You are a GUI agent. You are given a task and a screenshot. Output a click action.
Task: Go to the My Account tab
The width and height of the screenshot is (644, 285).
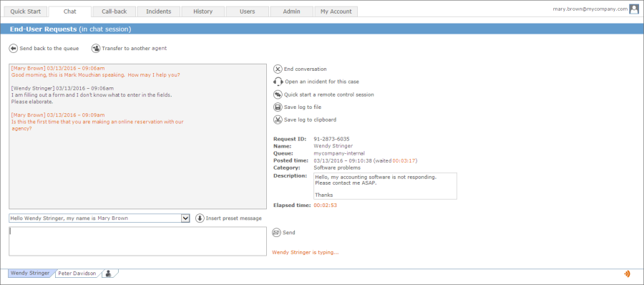pos(336,11)
